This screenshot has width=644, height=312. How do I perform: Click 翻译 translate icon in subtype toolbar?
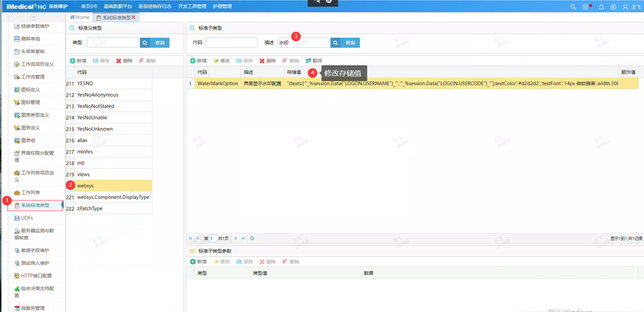[x=308, y=61]
